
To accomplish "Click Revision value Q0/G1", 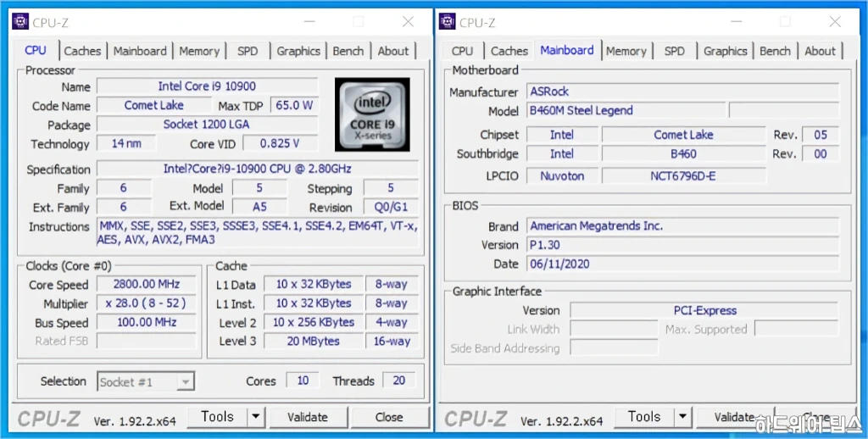I will [391, 207].
